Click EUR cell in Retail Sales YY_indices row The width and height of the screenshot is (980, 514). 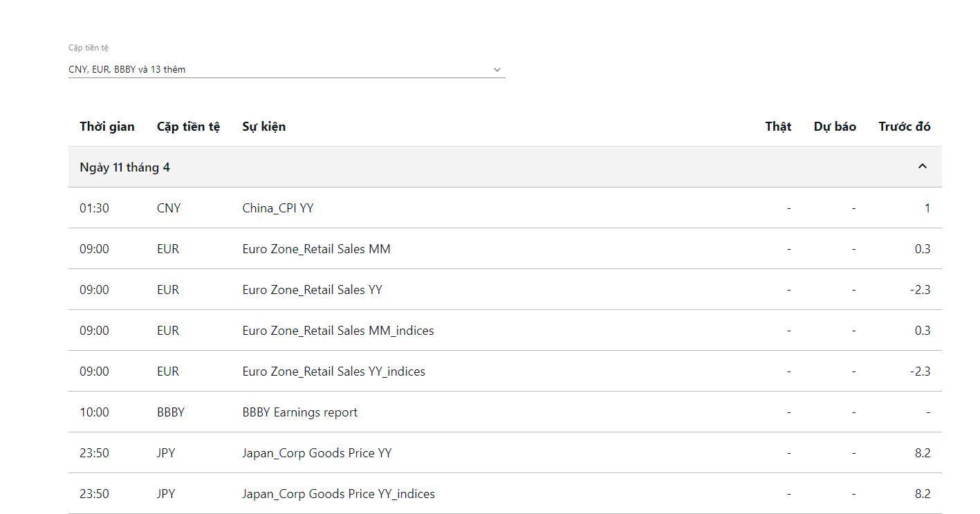coord(168,371)
